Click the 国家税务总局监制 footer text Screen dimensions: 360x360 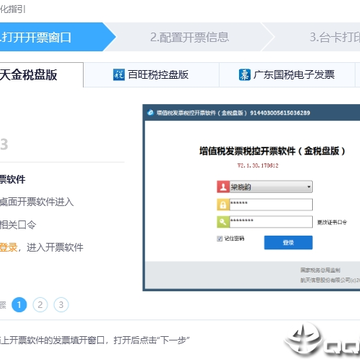coord(321,270)
